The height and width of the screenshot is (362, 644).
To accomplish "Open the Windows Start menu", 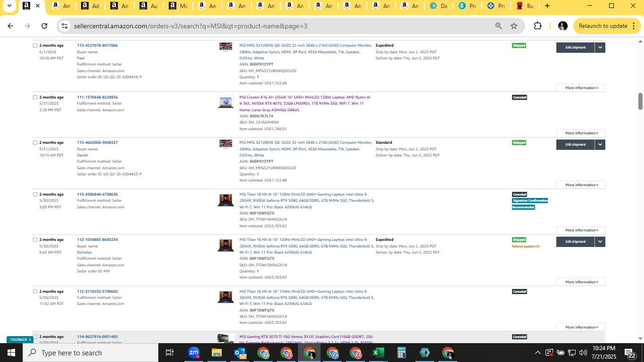I will click(x=11, y=353).
